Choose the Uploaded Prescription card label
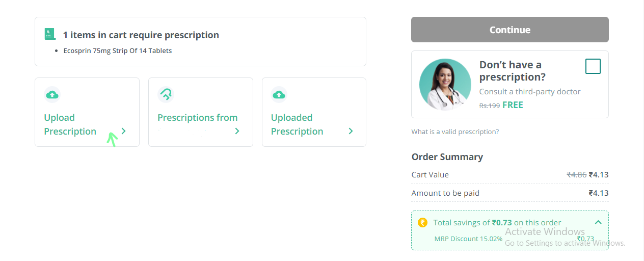 [297, 124]
